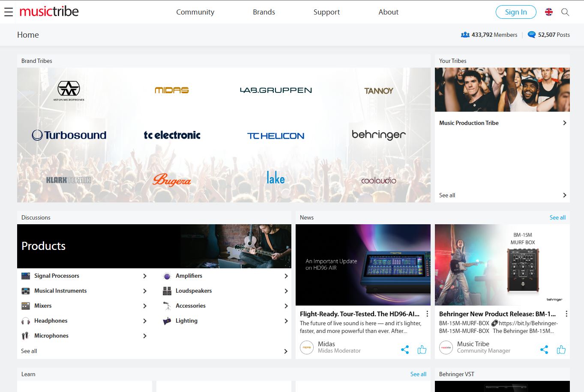The height and width of the screenshot is (392, 584).
Task: Expand the Amplifiers chevron
Action: 286,276
